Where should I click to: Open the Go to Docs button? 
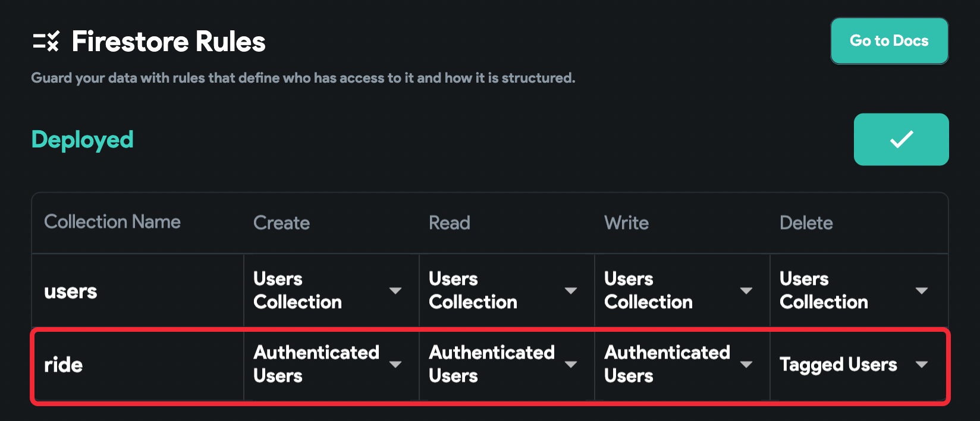(889, 41)
